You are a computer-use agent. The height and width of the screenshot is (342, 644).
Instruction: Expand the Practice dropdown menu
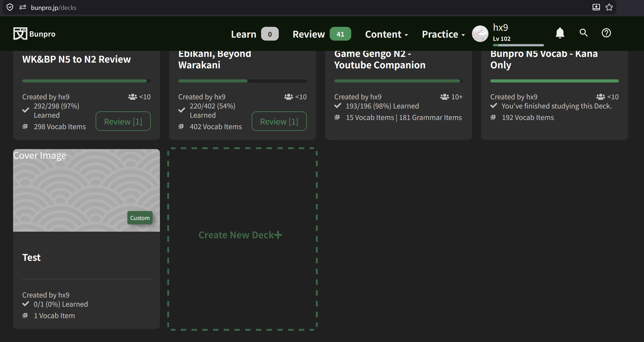click(443, 34)
